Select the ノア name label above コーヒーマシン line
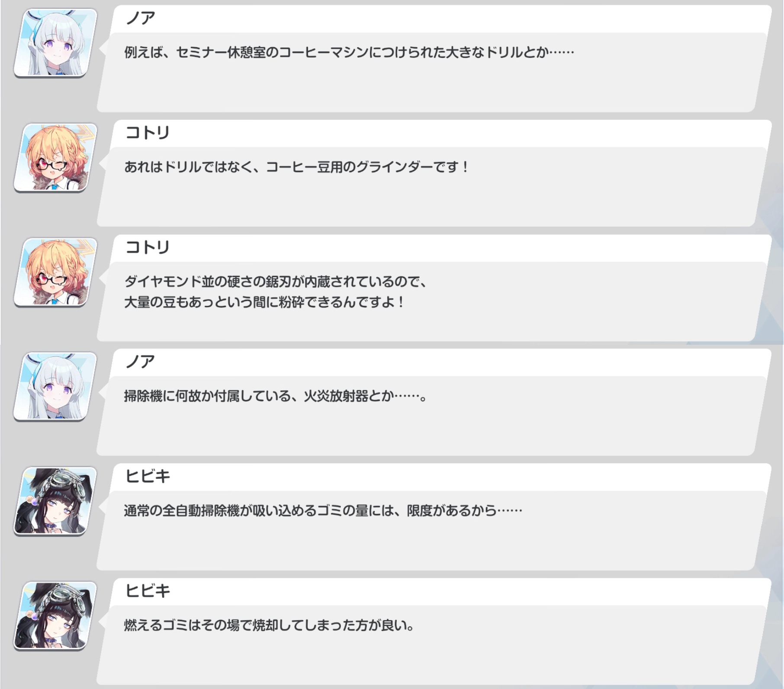 point(140,18)
